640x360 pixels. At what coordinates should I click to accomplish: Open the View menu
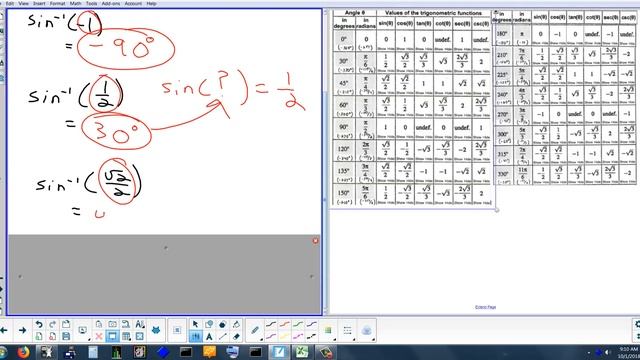point(23,3)
